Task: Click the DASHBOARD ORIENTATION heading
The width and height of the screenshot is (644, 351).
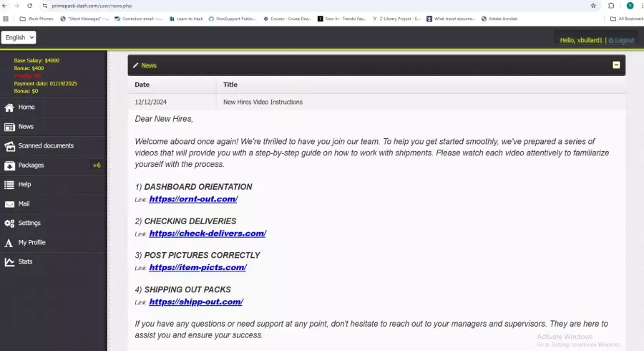Action: [x=198, y=187]
